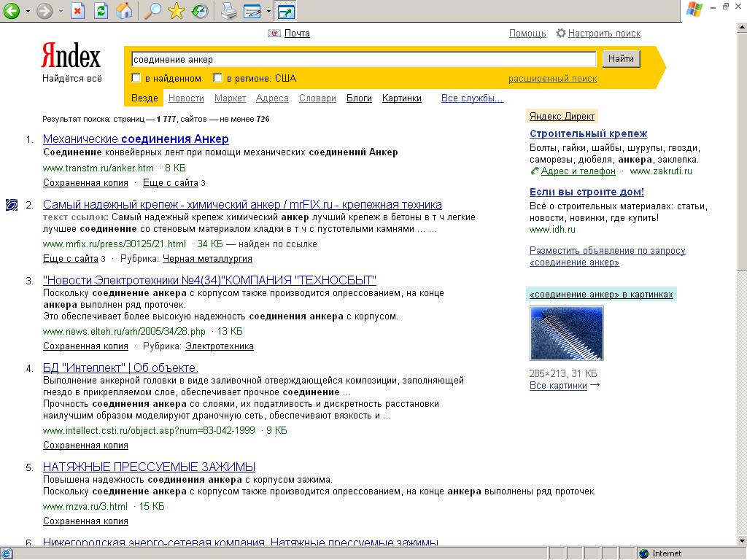This screenshot has width=747, height=560.
Task: Open dropdown arrow next to the Edit icon
Action: (268, 12)
